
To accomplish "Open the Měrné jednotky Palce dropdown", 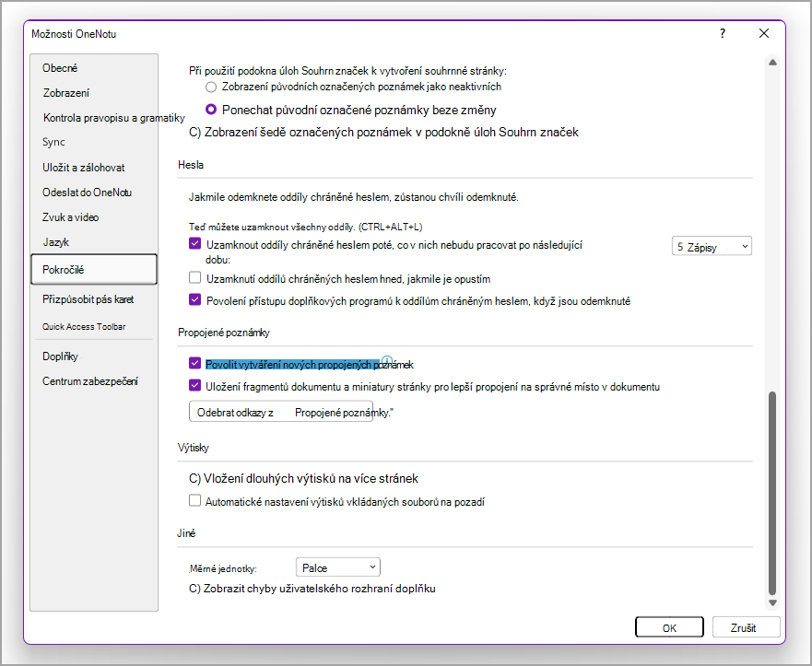I will click(x=337, y=567).
